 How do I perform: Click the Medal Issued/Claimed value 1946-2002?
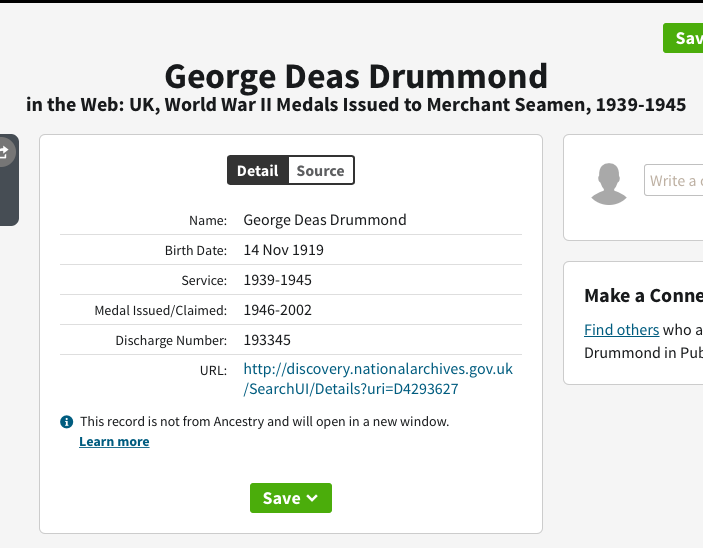coord(278,310)
